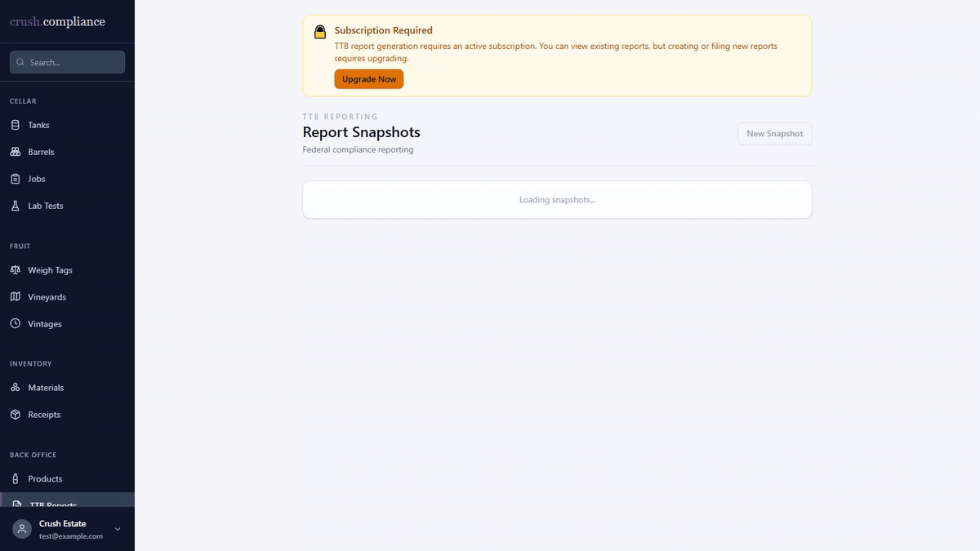Click the Loading snapshots... message

click(557, 200)
